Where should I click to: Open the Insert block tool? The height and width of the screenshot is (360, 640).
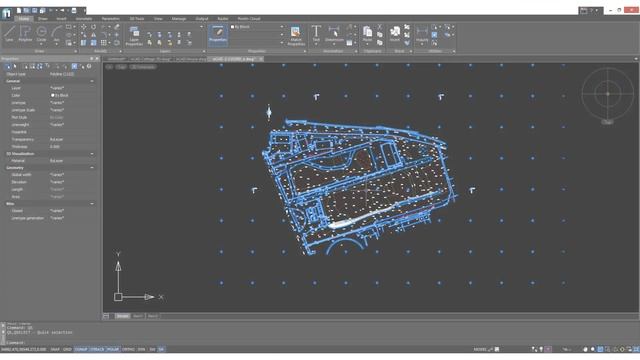pos(395,33)
